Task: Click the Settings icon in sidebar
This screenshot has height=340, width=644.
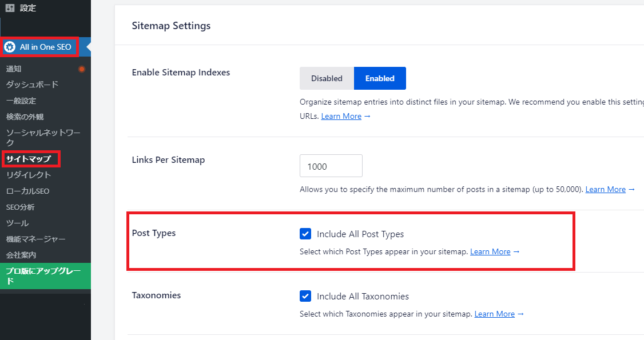Action: (x=10, y=8)
